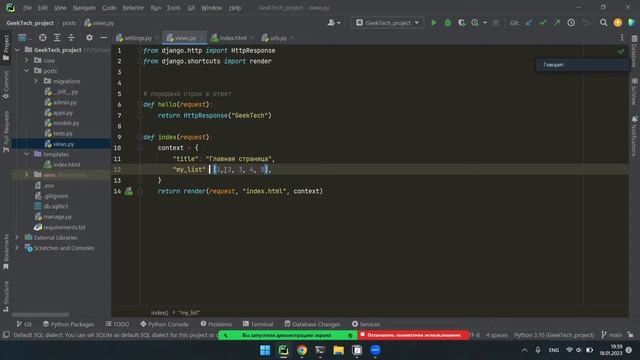
Task: Click the Windows Start button
Action: point(265,350)
